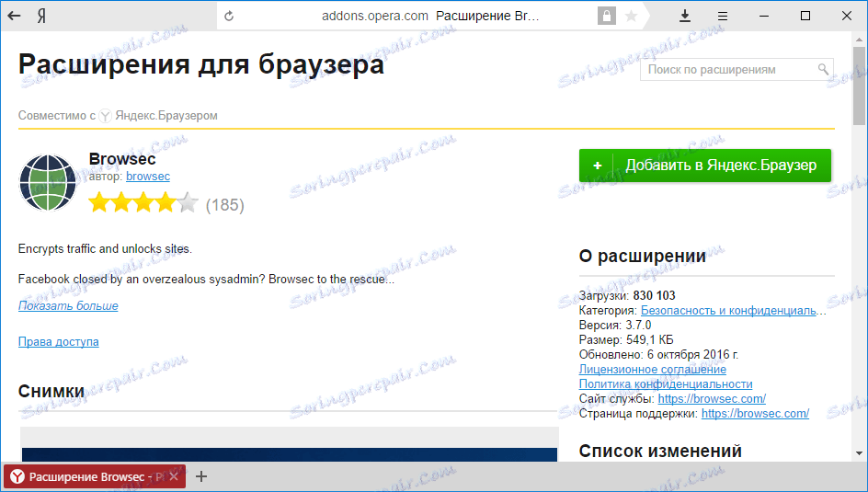868x492 pixels.
Task: Click Encrypts traffic and unlocks sites text
Action: tap(105, 249)
